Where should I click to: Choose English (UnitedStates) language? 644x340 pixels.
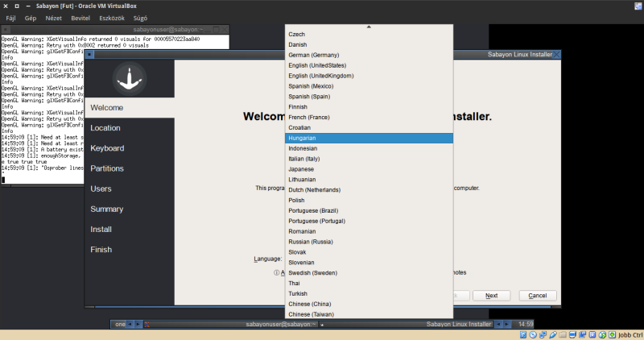[x=369, y=65]
